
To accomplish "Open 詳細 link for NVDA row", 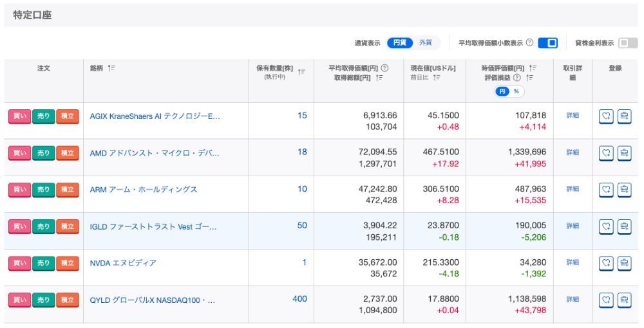I will (573, 262).
